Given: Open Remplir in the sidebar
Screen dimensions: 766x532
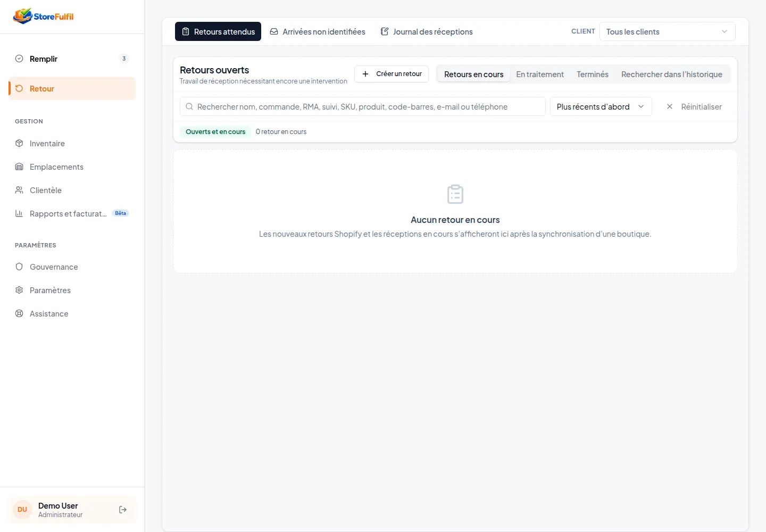Looking at the screenshot, I should [72, 59].
